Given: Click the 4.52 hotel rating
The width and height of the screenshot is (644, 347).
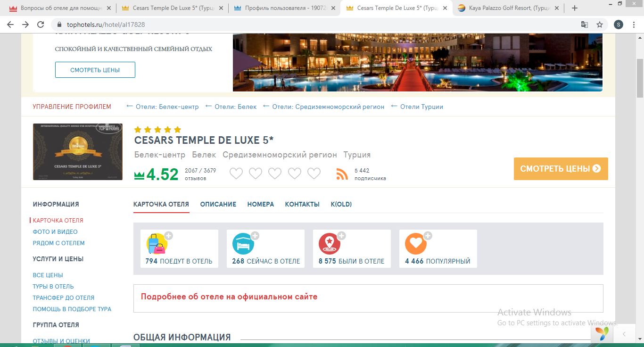Looking at the screenshot, I should coord(162,174).
